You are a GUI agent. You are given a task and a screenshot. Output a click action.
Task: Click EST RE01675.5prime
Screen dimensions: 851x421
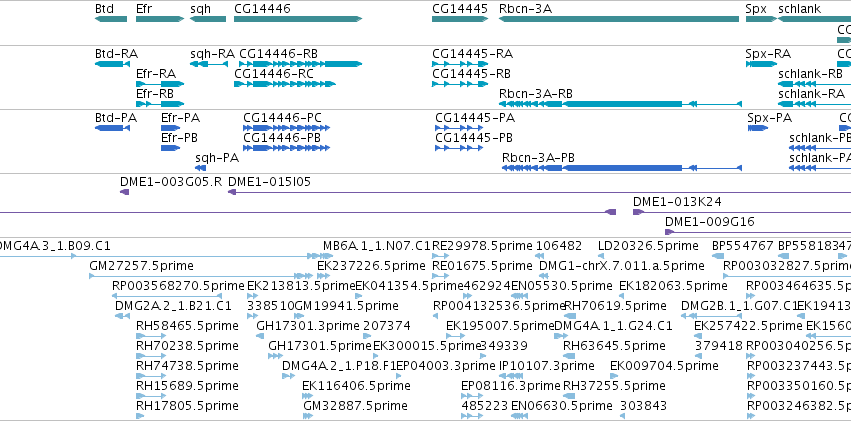pyautogui.click(x=441, y=276)
